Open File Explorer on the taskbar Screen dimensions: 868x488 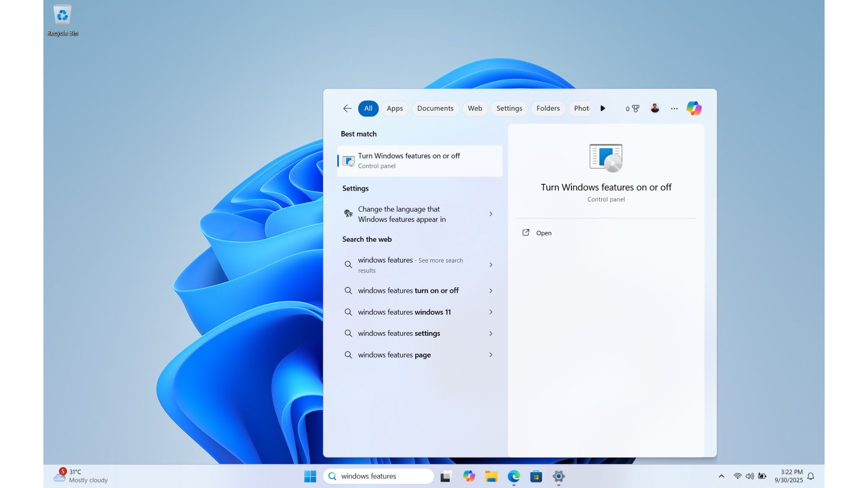pyautogui.click(x=491, y=476)
